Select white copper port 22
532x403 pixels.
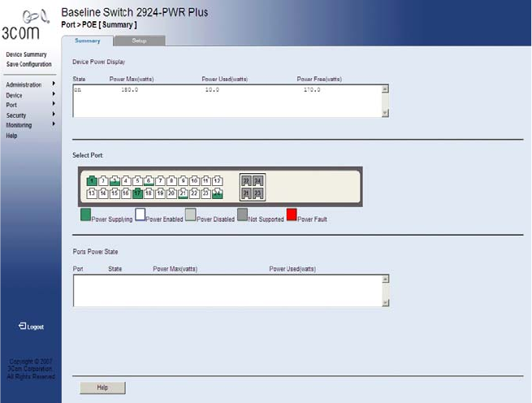pos(194,193)
